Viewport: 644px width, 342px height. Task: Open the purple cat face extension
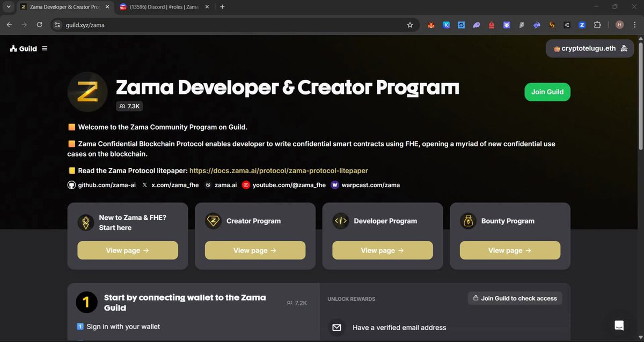[507, 25]
